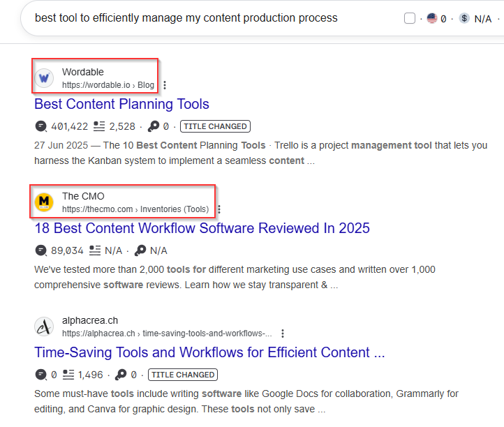Click the traffic icon in the alphacrea result
The height and width of the screenshot is (427, 504).
40,375
